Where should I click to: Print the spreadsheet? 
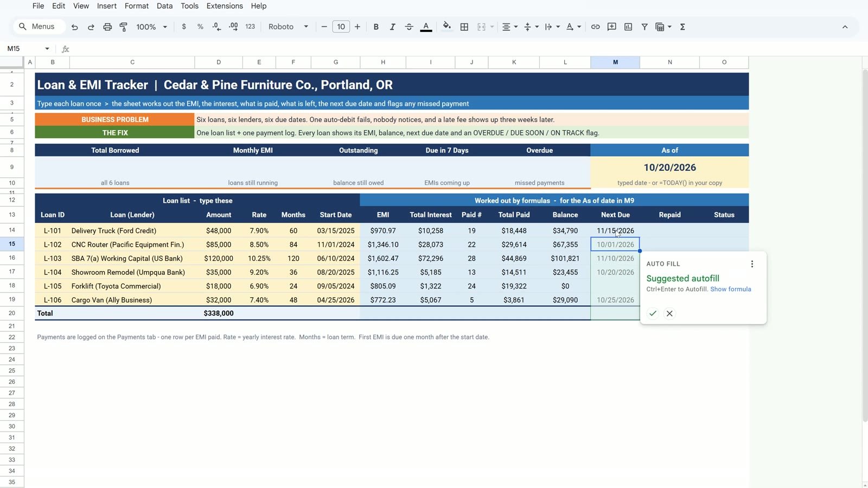coord(107,27)
